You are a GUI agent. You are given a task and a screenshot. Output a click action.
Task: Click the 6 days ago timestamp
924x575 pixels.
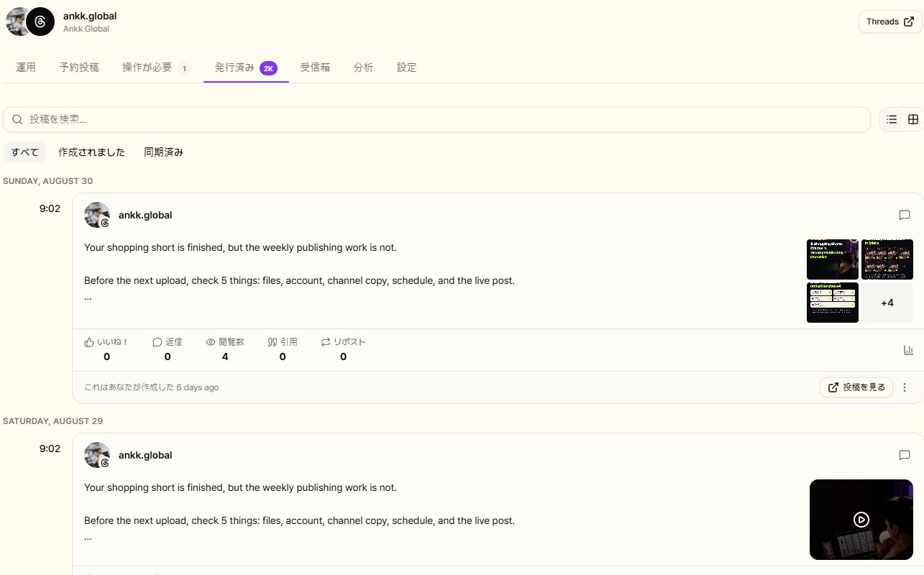click(198, 387)
